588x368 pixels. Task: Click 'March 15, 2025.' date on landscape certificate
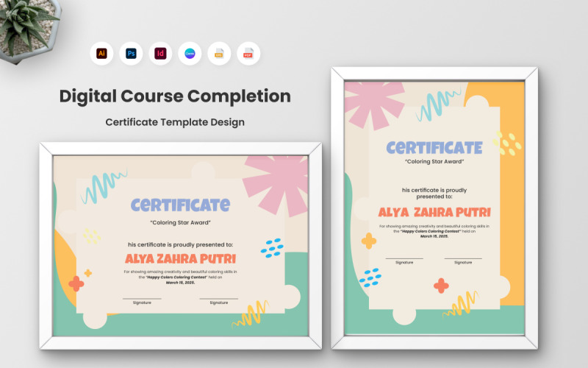pyautogui.click(x=180, y=283)
